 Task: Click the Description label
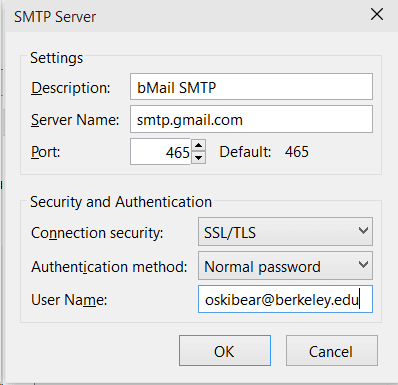tap(71, 88)
